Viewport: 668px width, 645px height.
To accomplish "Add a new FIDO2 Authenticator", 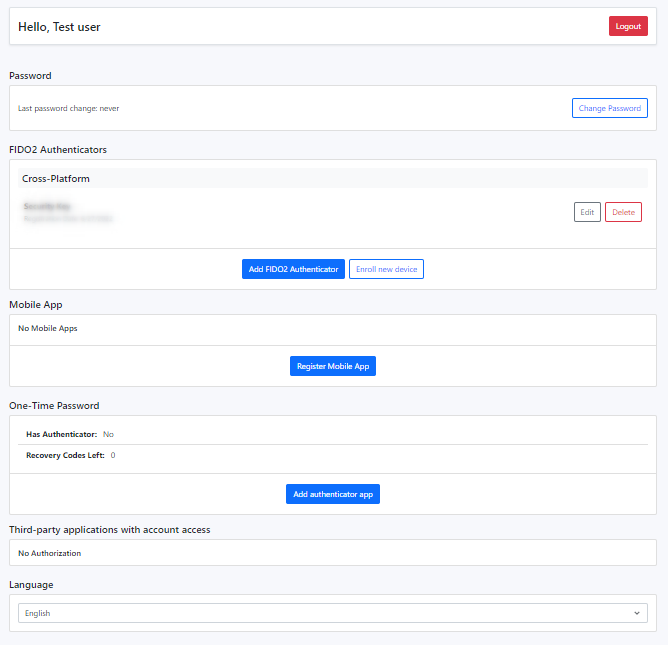I will pyautogui.click(x=293, y=269).
